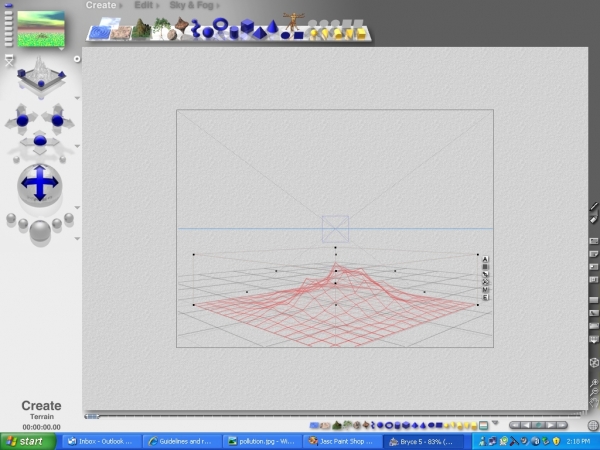The image size is (600, 450).
Task: Open terrain editor E icon
Action: click(485, 297)
